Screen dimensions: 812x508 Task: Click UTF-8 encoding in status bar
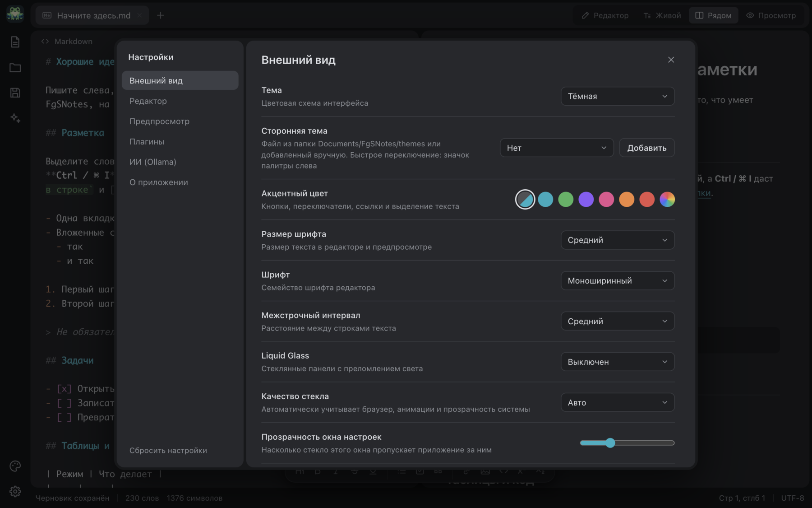[x=793, y=498]
